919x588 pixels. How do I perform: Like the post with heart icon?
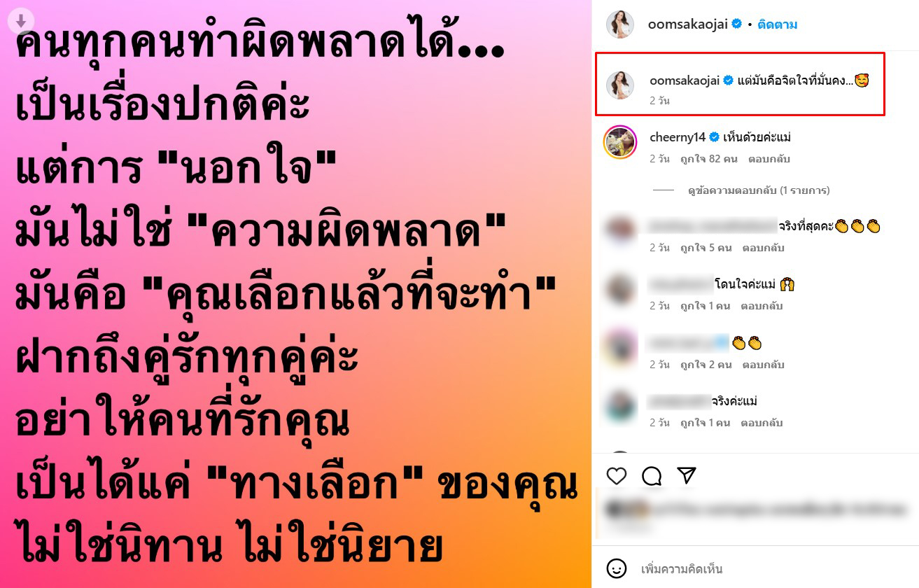617,476
